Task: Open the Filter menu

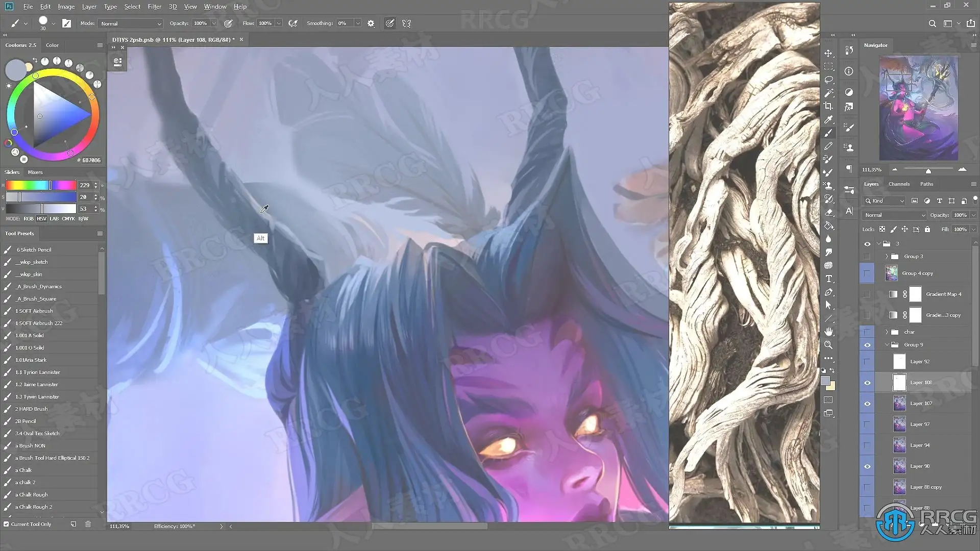Action: click(154, 7)
